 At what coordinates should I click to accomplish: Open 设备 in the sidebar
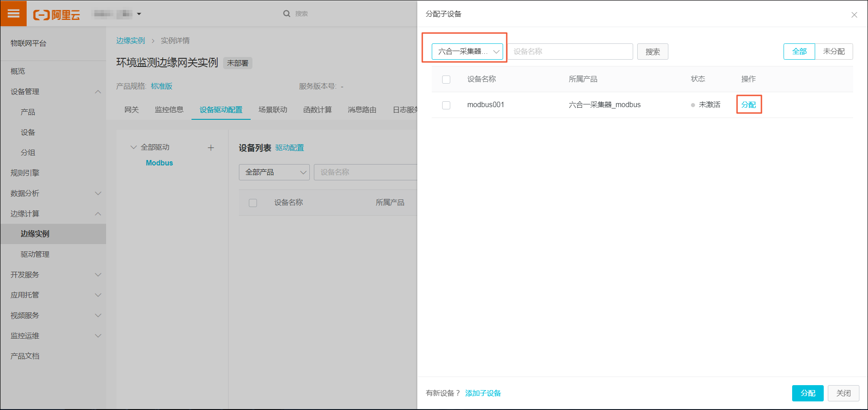(28, 132)
